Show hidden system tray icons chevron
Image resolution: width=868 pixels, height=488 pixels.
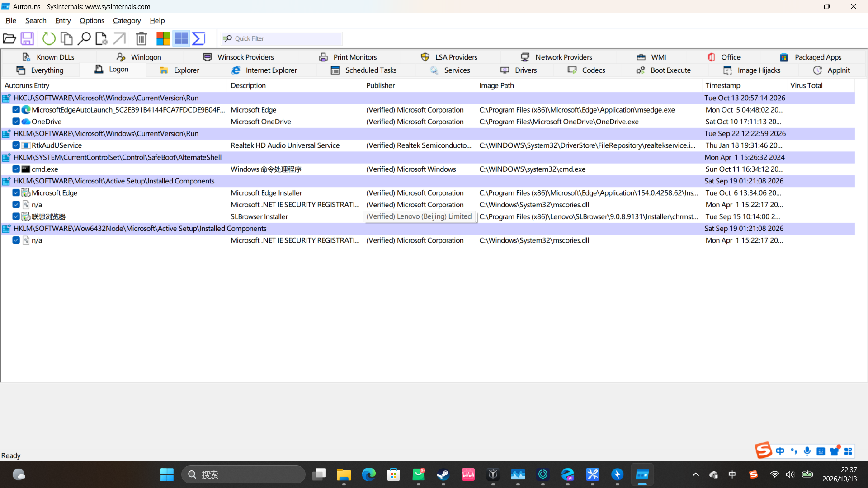point(696,474)
